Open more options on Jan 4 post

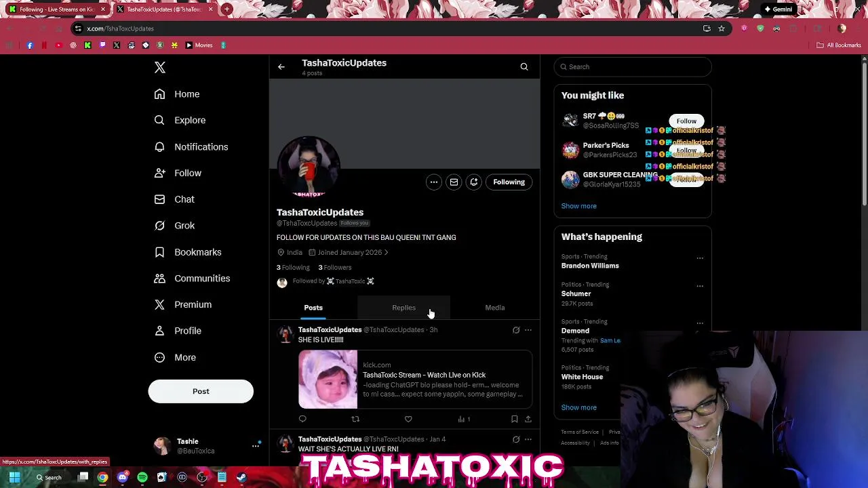pos(528,439)
